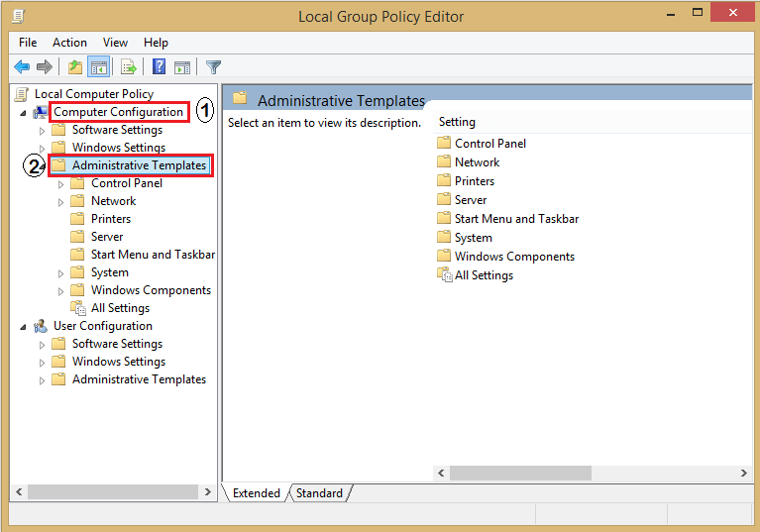The image size is (760, 532).
Task: Click the All Settings icon in tree
Action: [x=78, y=308]
